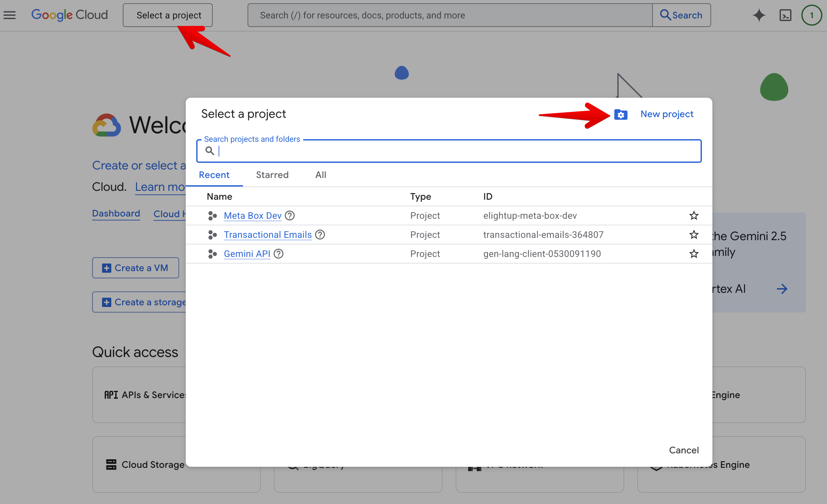
Task: Click the API icon in APIs & Services card
Action: (111, 395)
